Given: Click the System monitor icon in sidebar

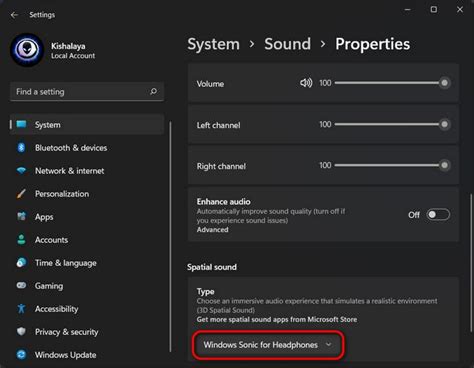Looking at the screenshot, I should 21,124.
